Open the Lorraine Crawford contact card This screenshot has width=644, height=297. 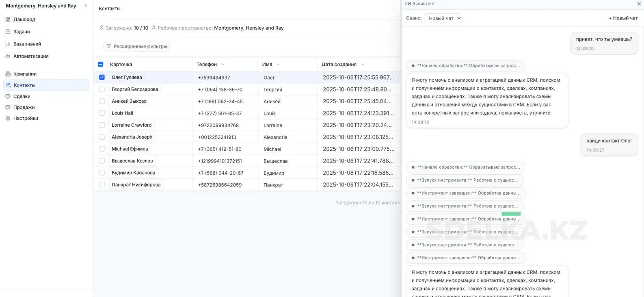pos(132,125)
